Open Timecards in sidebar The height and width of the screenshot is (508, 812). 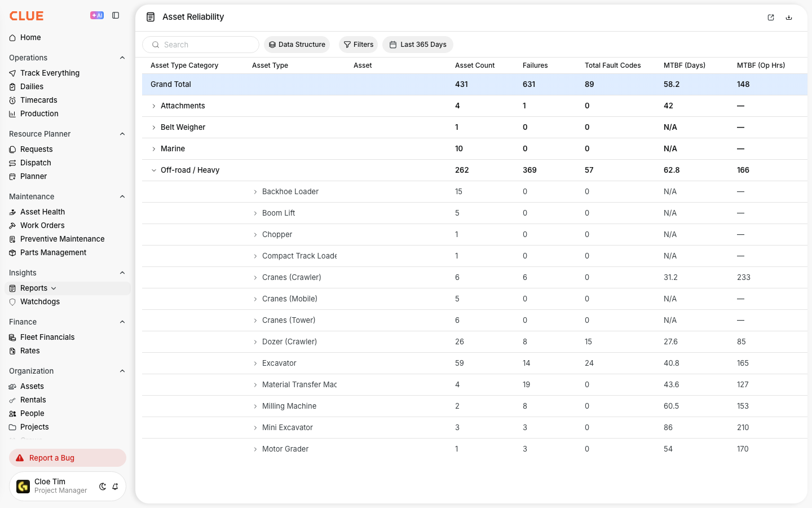[38, 100]
